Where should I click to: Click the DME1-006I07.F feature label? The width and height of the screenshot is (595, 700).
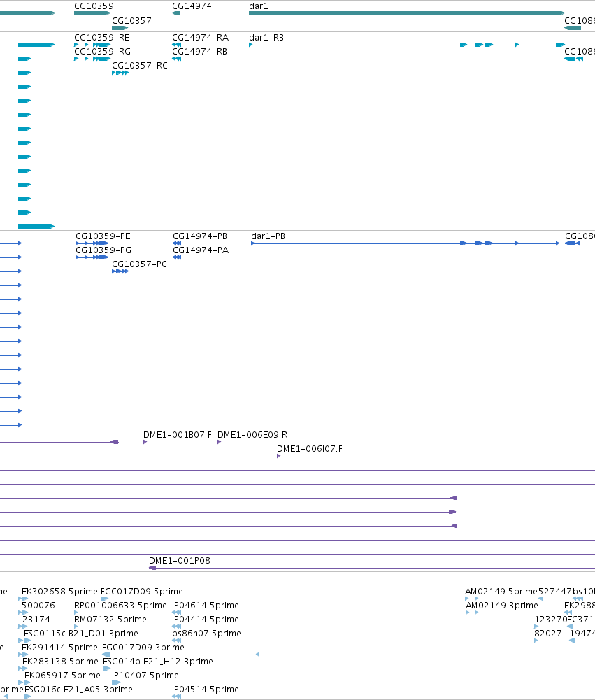(x=309, y=449)
